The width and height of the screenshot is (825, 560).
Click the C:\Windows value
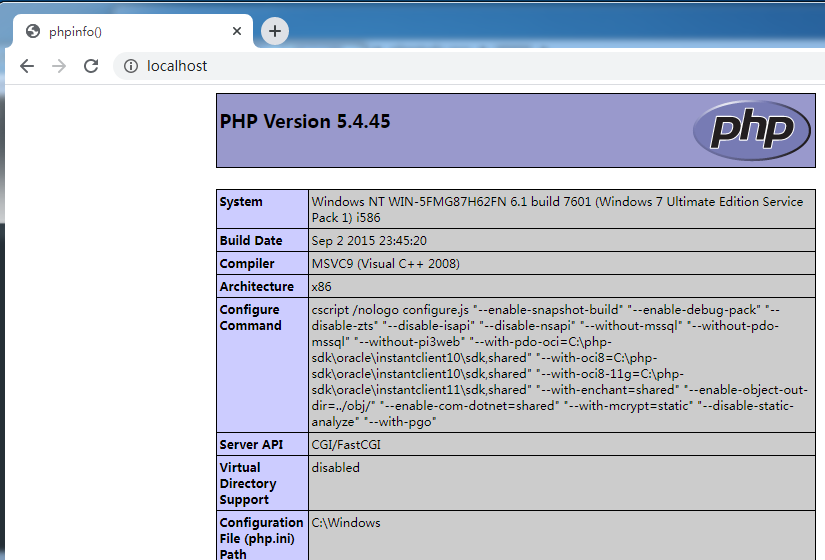coord(346,523)
